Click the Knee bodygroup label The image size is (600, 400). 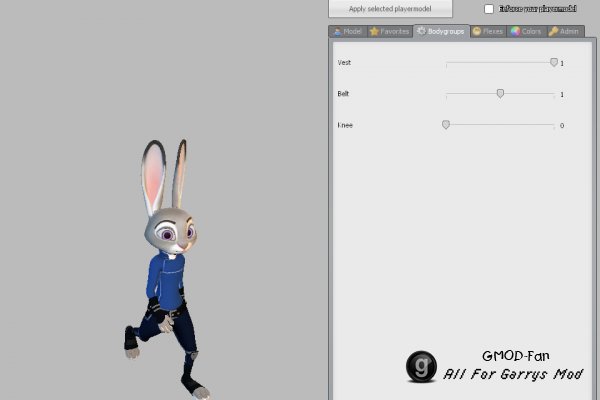click(345, 125)
